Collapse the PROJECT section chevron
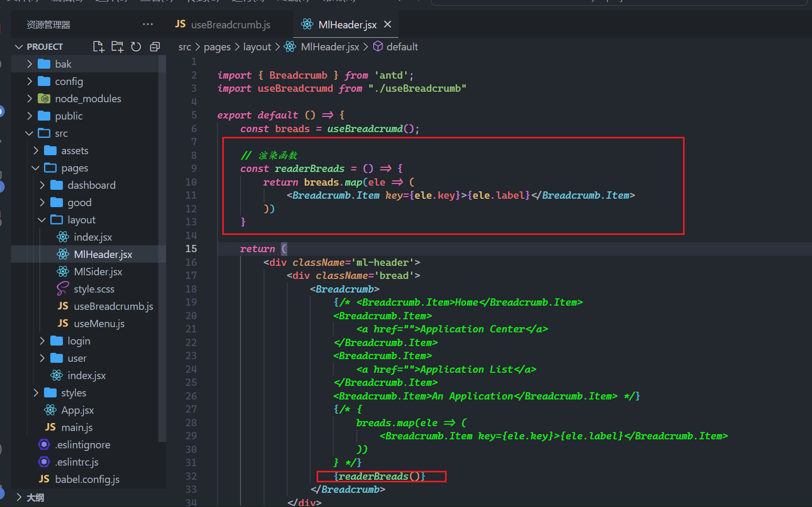Viewport: 812px width, 507px height. click(x=19, y=47)
